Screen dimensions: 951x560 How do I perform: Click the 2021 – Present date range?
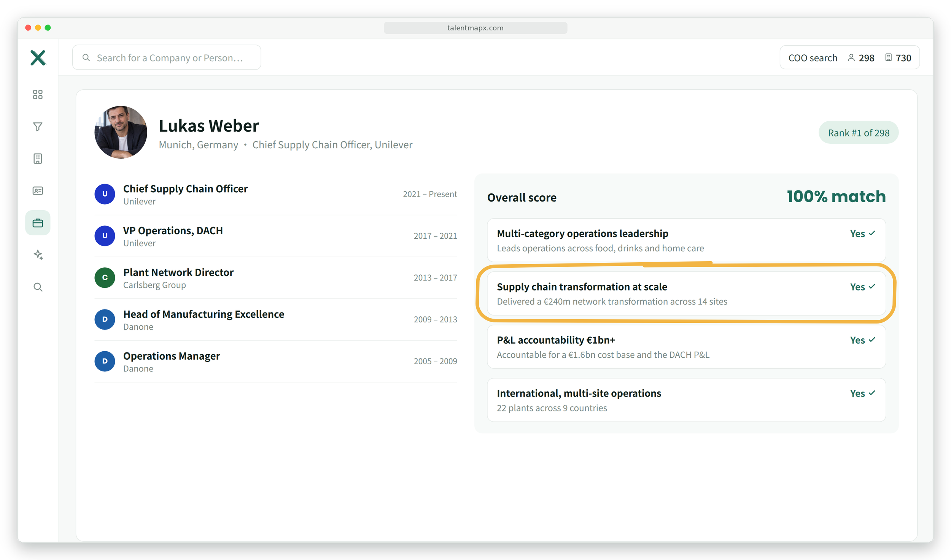[x=430, y=194]
